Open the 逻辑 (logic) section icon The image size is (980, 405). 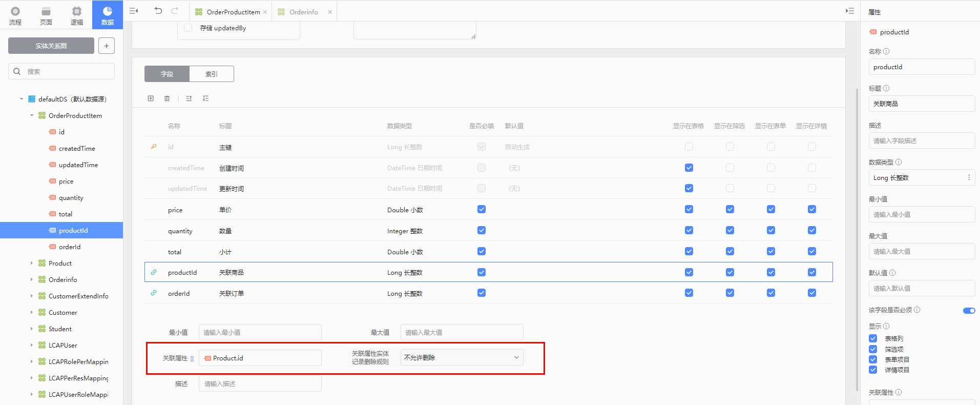[77, 15]
